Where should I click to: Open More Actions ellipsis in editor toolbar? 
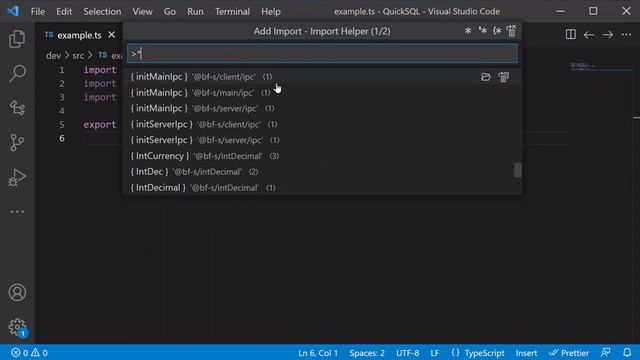626,35
